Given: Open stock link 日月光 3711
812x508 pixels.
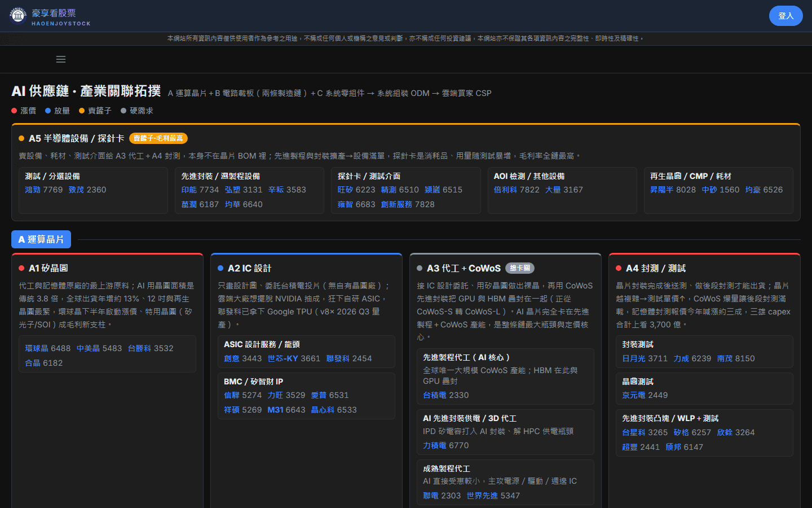Looking at the screenshot, I should coord(645,358).
